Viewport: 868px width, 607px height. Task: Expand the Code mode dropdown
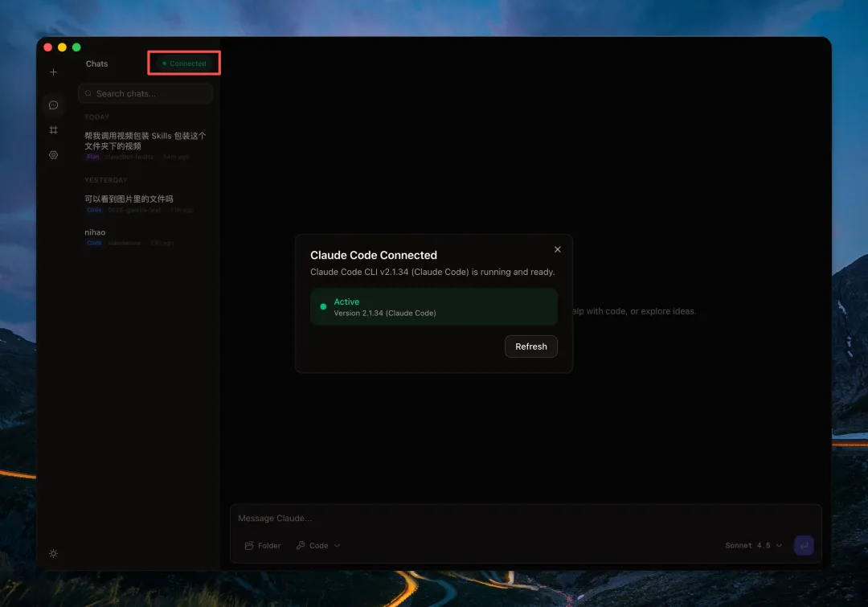tap(318, 545)
